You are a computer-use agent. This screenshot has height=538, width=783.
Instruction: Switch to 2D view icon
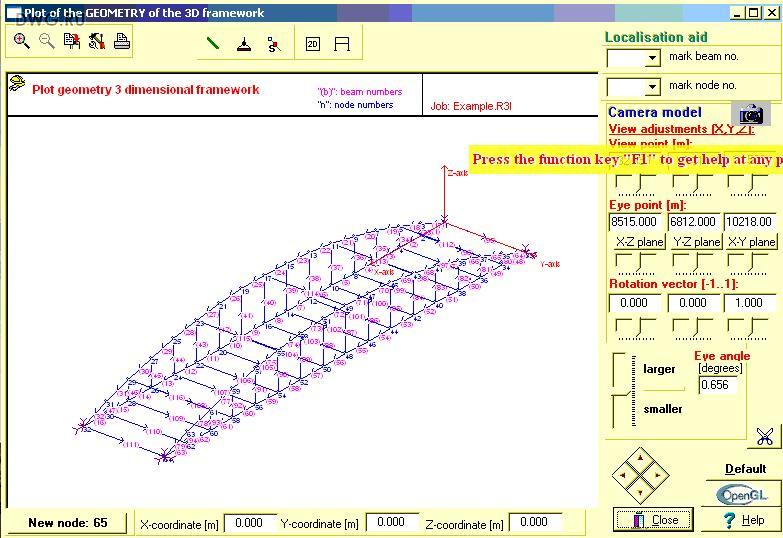coord(312,44)
